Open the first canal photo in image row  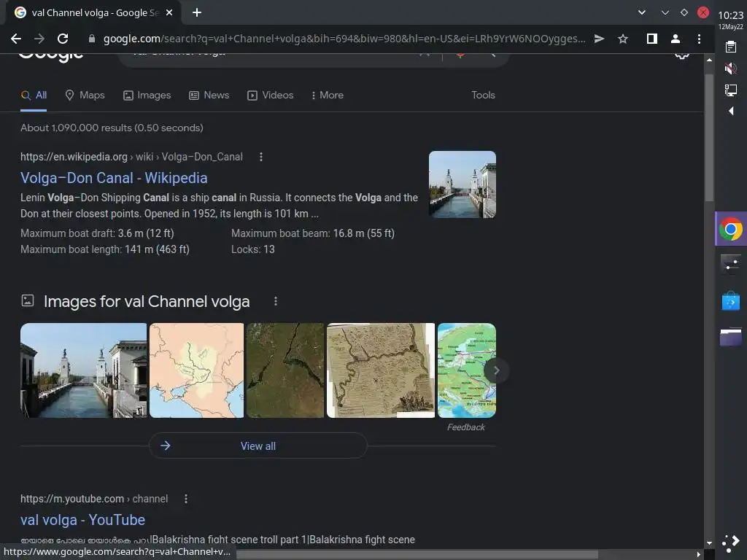pos(83,370)
